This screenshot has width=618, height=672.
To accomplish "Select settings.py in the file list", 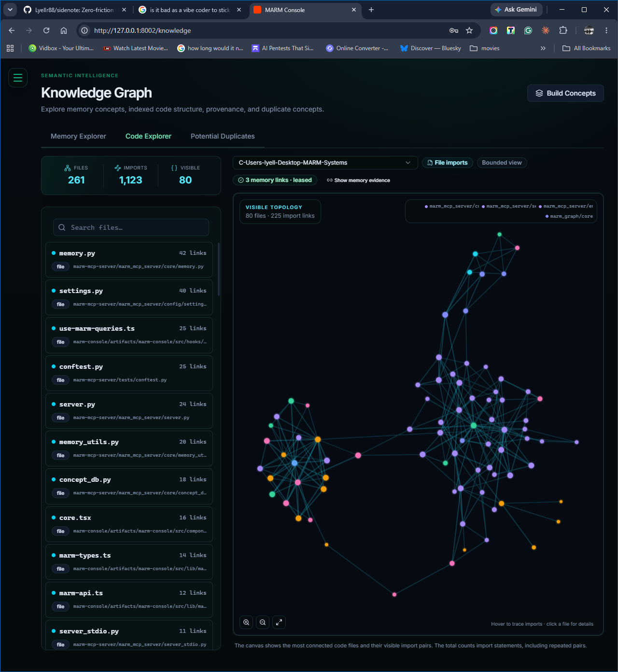I will pos(129,297).
